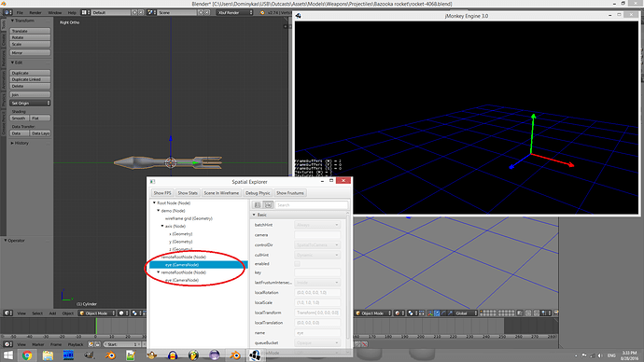Click the Mirror button

[30, 52]
